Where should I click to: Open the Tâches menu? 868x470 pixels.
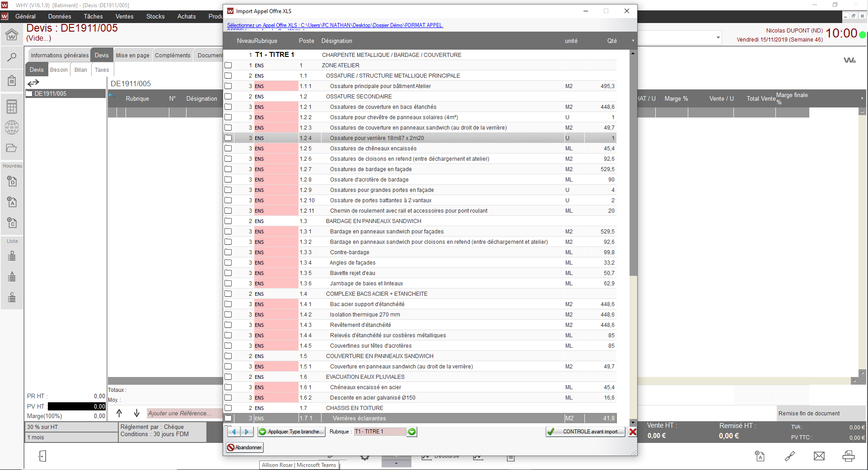coord(93,16)
